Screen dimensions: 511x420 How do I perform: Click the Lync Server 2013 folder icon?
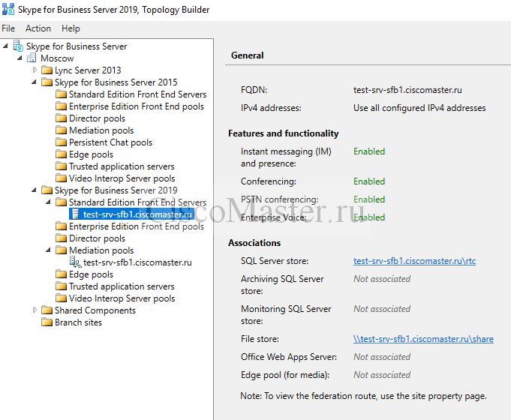click(47, 70)
